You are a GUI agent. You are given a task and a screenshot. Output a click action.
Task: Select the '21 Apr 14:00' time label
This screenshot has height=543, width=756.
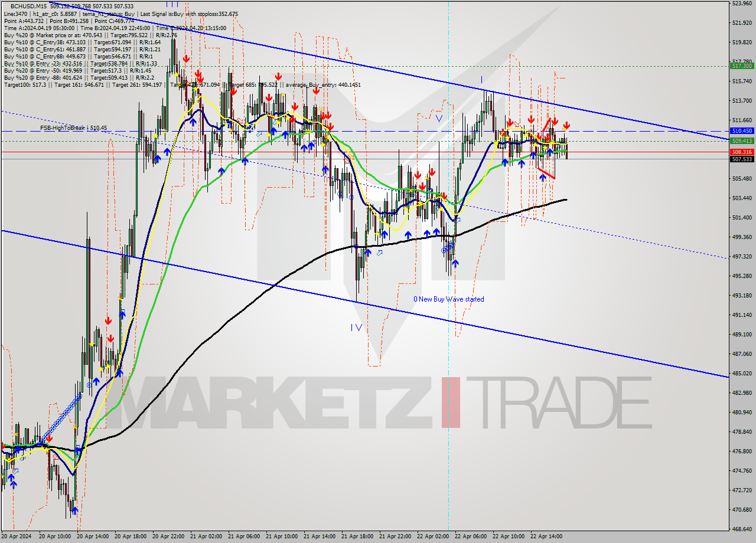click(320, 537)
